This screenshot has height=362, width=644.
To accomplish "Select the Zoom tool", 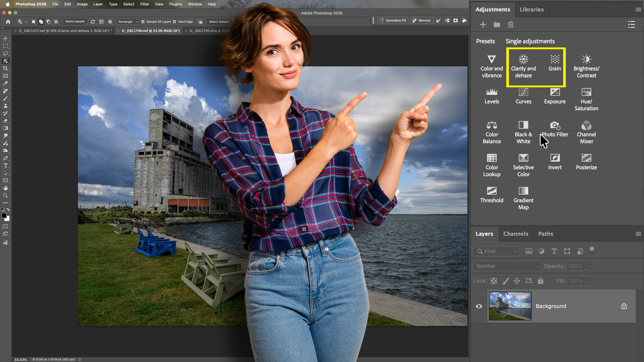I will coord(6,195).
